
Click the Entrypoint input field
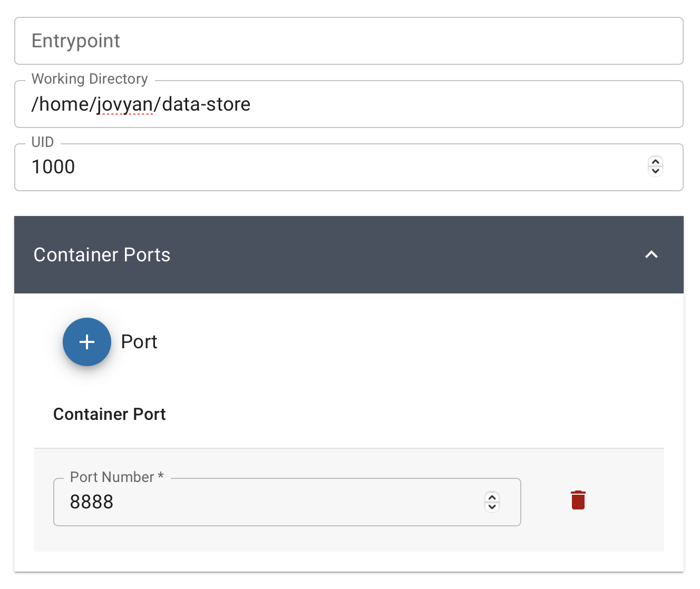tap(348, 41)
